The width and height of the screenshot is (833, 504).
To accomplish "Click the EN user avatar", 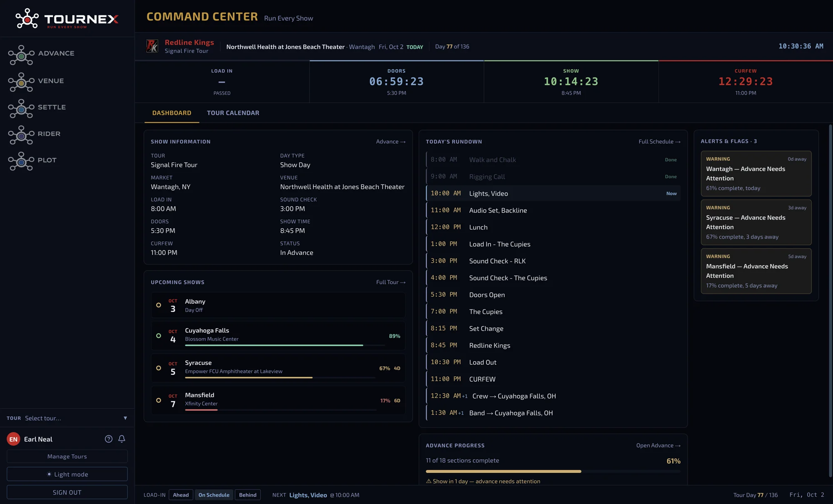I will click(13, 439).
